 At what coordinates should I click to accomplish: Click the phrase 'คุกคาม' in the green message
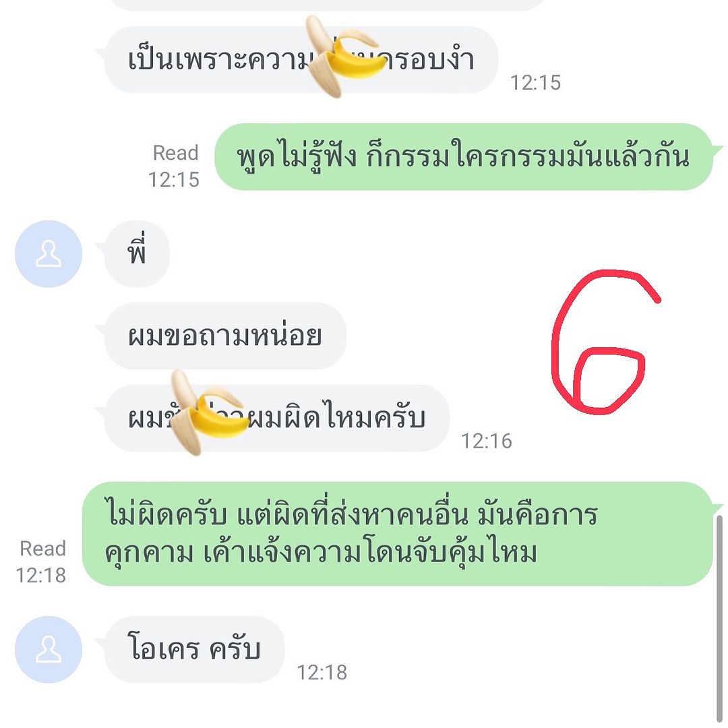148,553
